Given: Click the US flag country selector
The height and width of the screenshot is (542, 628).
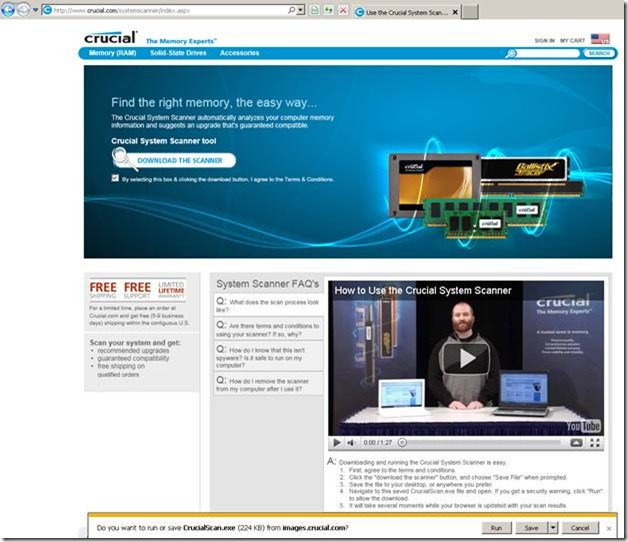Looking at the screenshot, I should click(600, 39).
